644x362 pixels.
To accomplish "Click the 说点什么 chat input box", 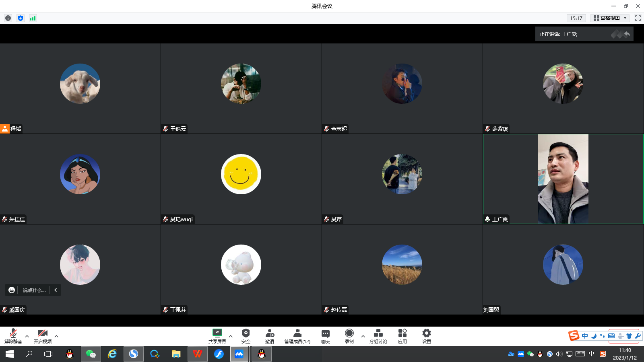I will [34, 290].
